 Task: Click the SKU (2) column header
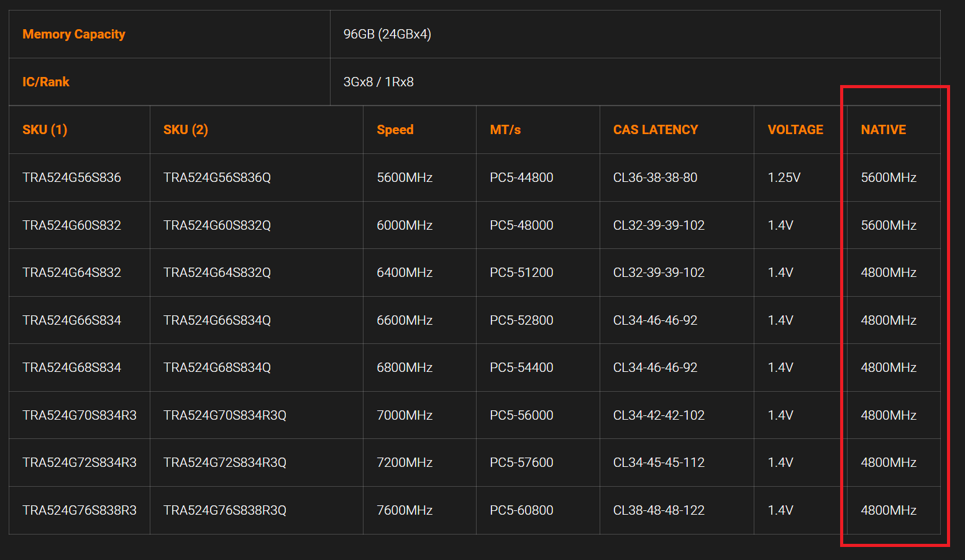[x=185, y=130]
